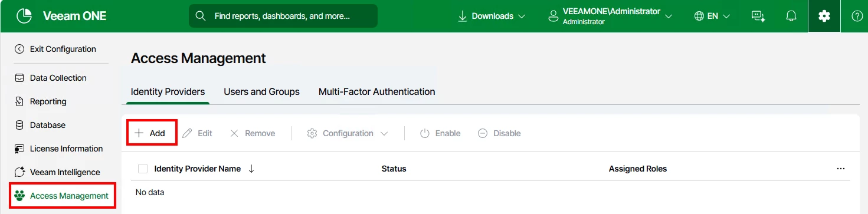Click Exit Configuration
This screenshot has width=868, height=214.
pyautogui.click(x=55, y=49)
